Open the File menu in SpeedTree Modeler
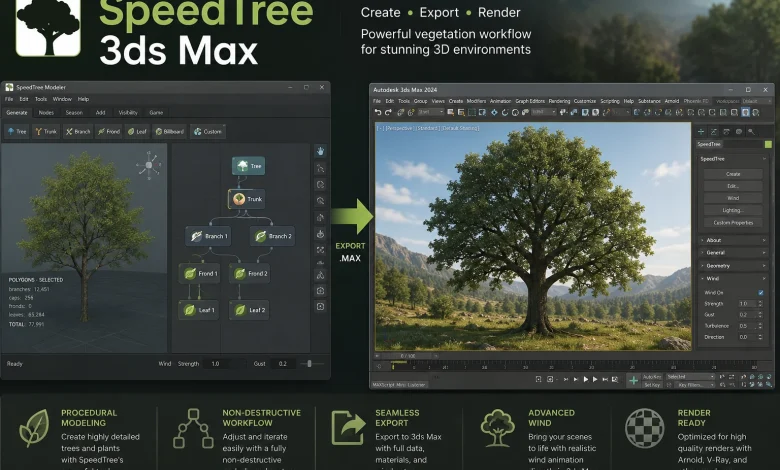This screenshot has height=470, width=780. (9, 99)
